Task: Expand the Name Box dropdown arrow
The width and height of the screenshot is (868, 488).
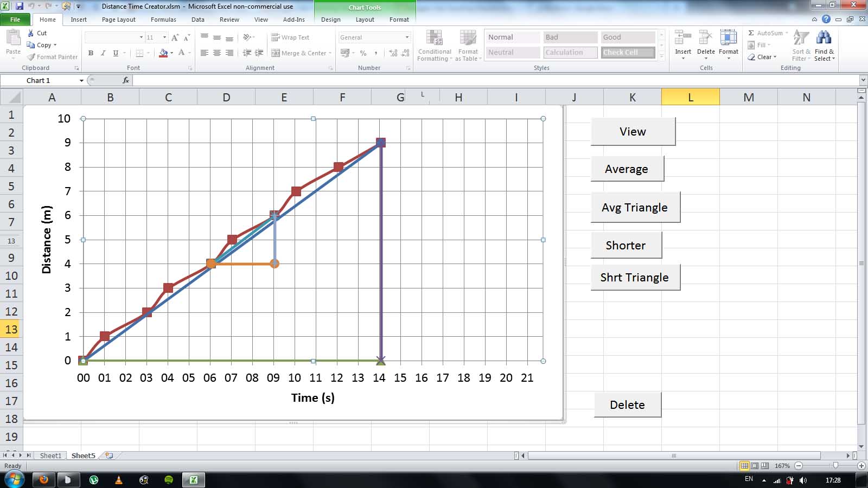Action: (81, 80)
